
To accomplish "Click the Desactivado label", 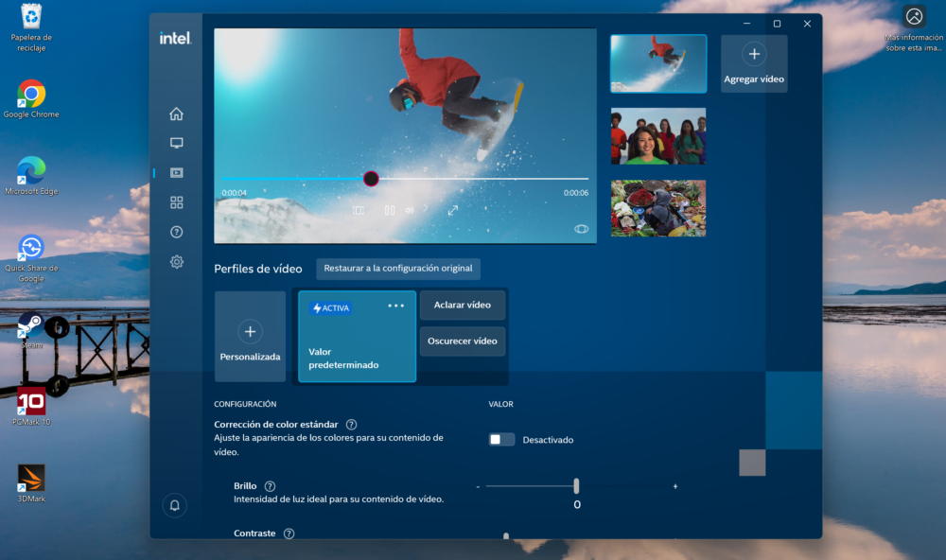I will [x=548, y=440].
